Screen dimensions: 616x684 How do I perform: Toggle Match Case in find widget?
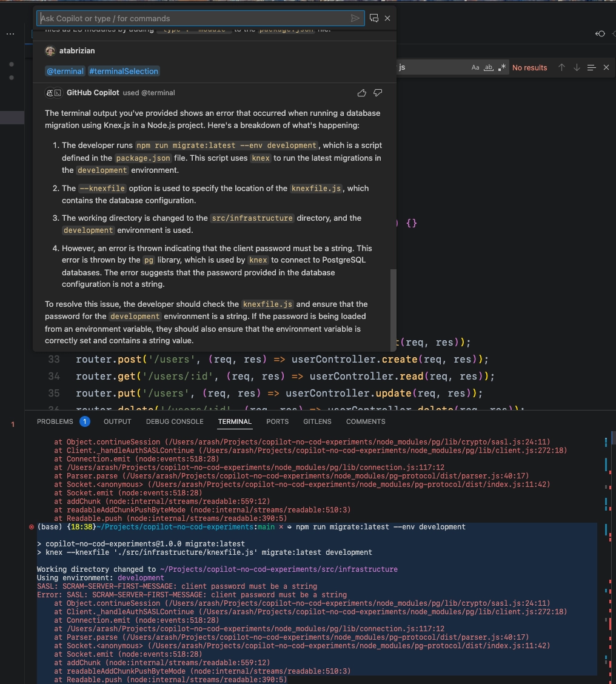(475, 68)
